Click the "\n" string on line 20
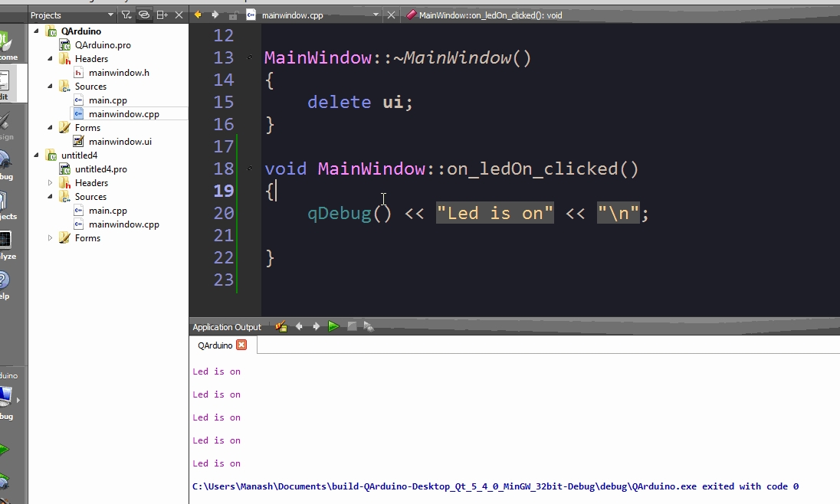Screen dimensions: 840x504 point(619,213)
